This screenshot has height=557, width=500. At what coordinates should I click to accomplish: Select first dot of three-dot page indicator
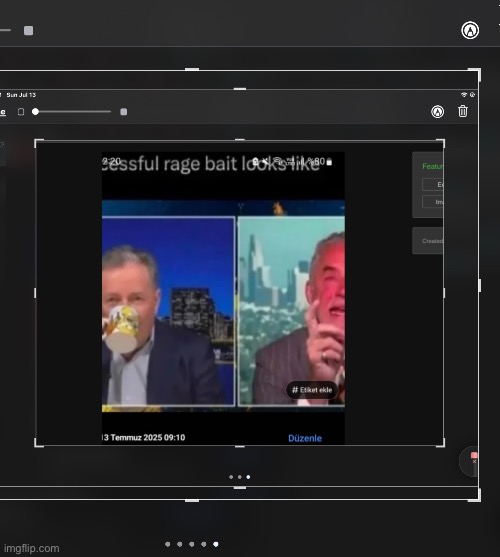click(x=231, y=477)
